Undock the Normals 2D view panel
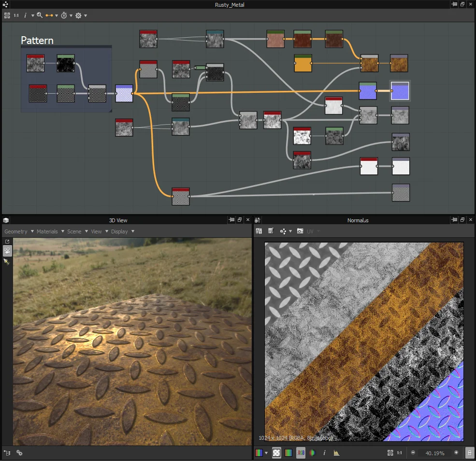 pos(462,220)
